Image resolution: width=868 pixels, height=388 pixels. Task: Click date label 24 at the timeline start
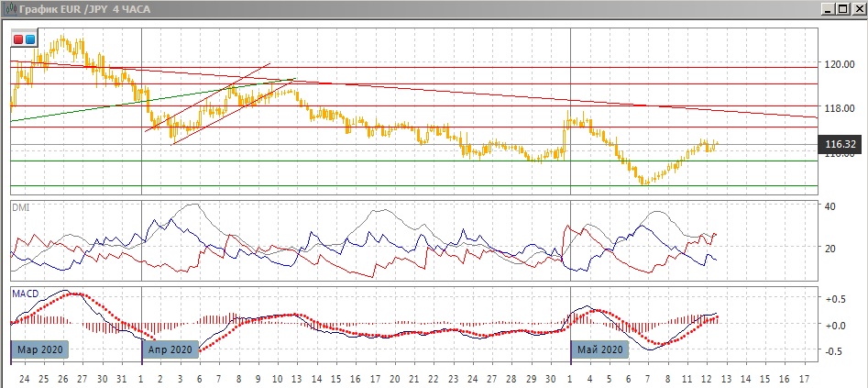tap(24, 379)
